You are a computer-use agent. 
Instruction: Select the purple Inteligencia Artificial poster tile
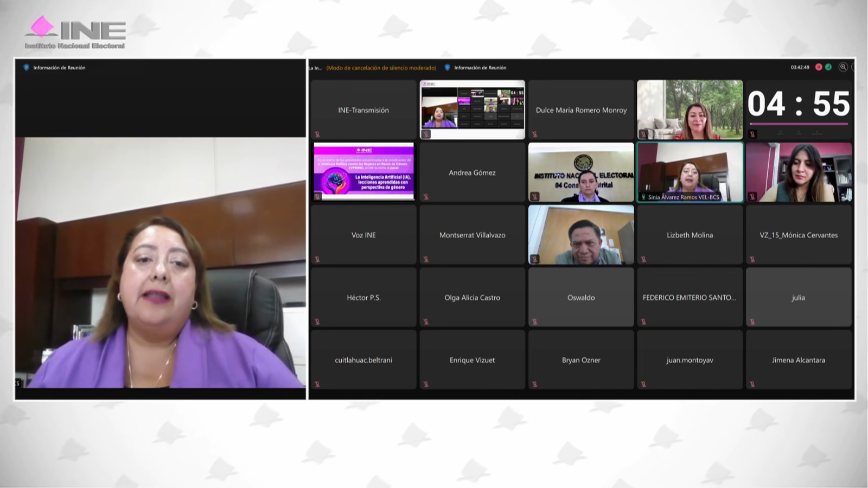point(363,172)
